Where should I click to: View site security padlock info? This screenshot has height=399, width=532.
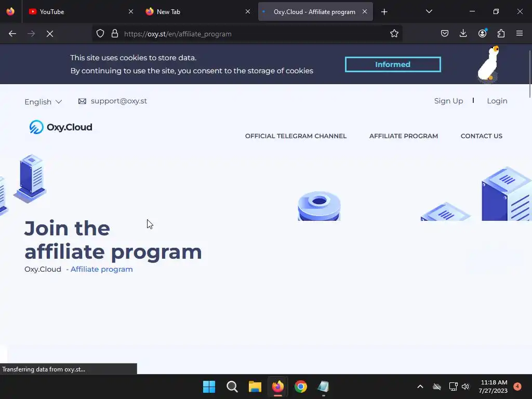[115, 34]
